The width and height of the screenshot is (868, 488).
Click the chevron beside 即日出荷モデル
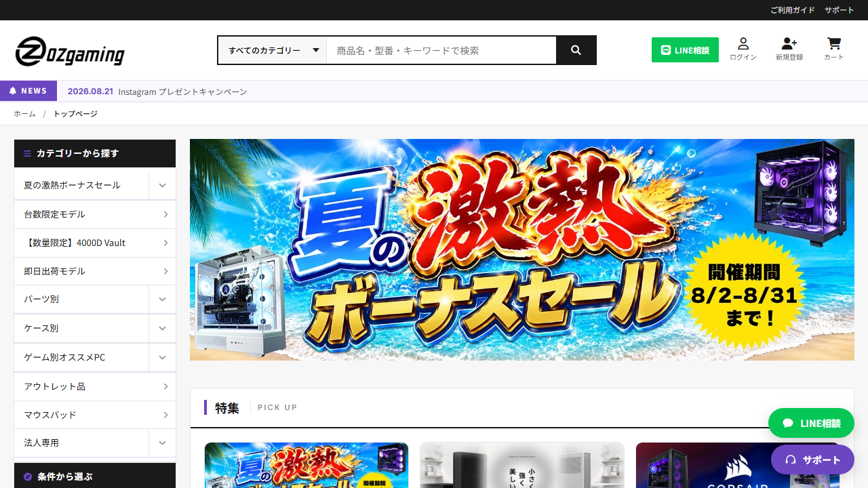tap(166, 271)
